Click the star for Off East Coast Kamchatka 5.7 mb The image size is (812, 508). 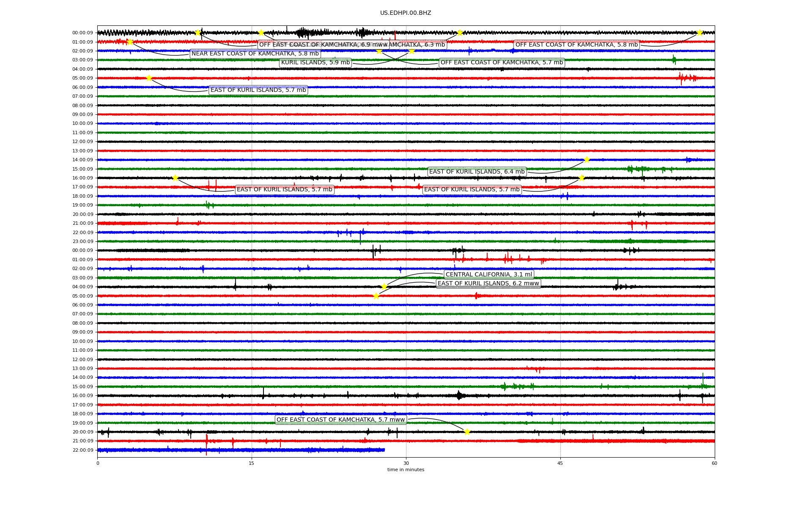pyautogui.click(x=379, y=51)
